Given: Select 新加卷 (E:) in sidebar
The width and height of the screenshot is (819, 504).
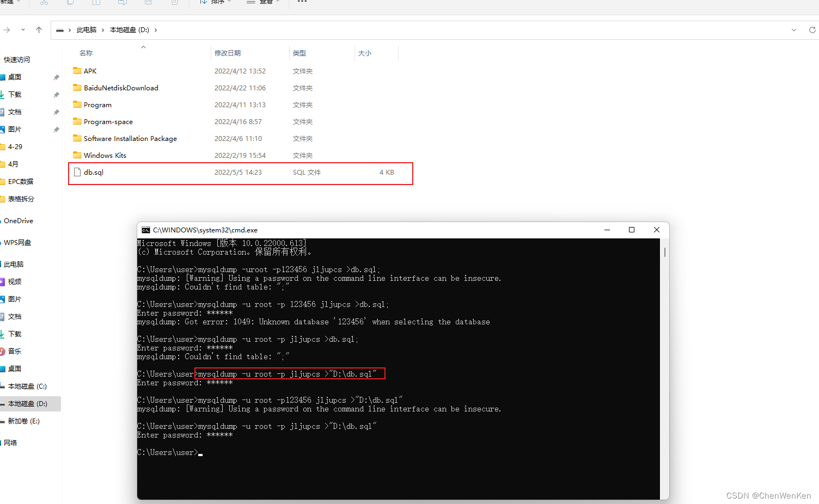Looking at the screenshot, I should (x=24, y=421).
